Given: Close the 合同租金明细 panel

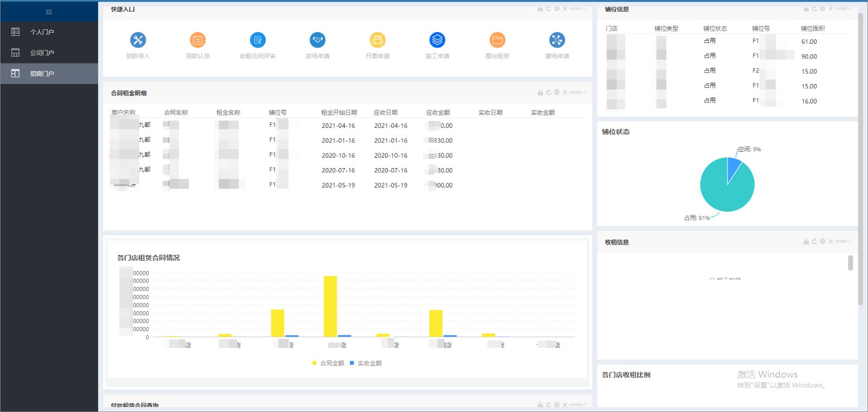Looking at the screenshot, I should [x=565, y=93].
